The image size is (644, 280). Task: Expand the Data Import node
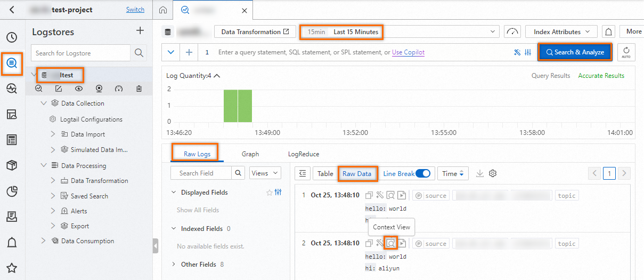pos(53,134)
